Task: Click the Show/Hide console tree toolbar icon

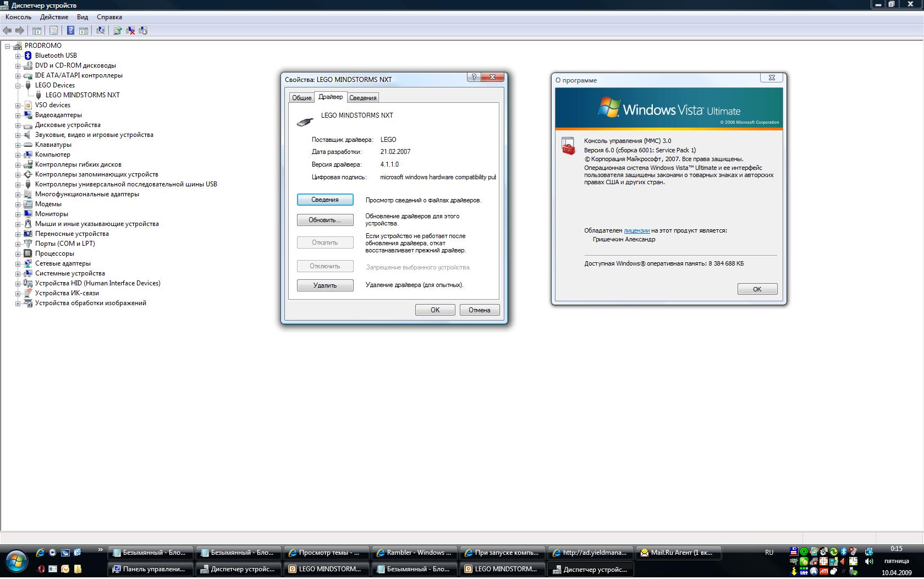Action: [x=37, y=31]
